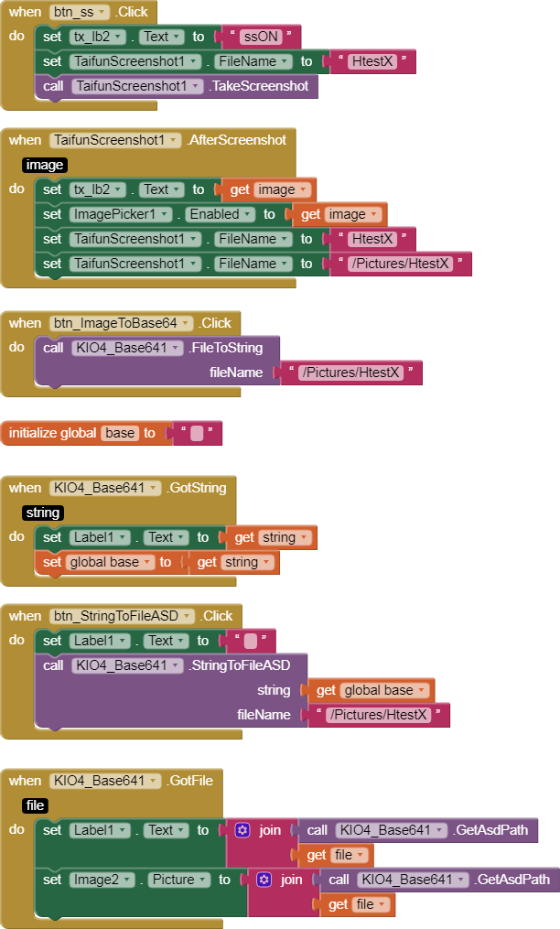The height and width of the screenshot is (929, 560).
Task: Edit StringToFileASD fileName "/Pictures/HtestX" string
Action: click(x=379, y=715)
